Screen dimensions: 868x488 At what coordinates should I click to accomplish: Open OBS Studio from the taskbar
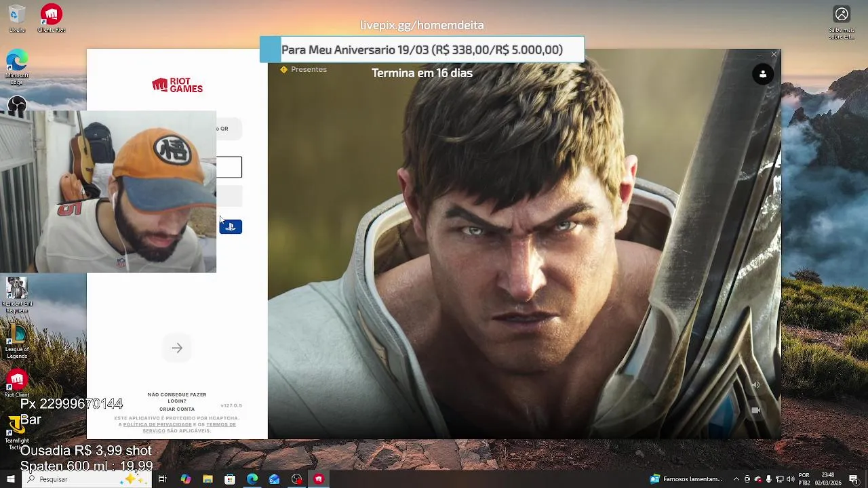coord(296,479)
